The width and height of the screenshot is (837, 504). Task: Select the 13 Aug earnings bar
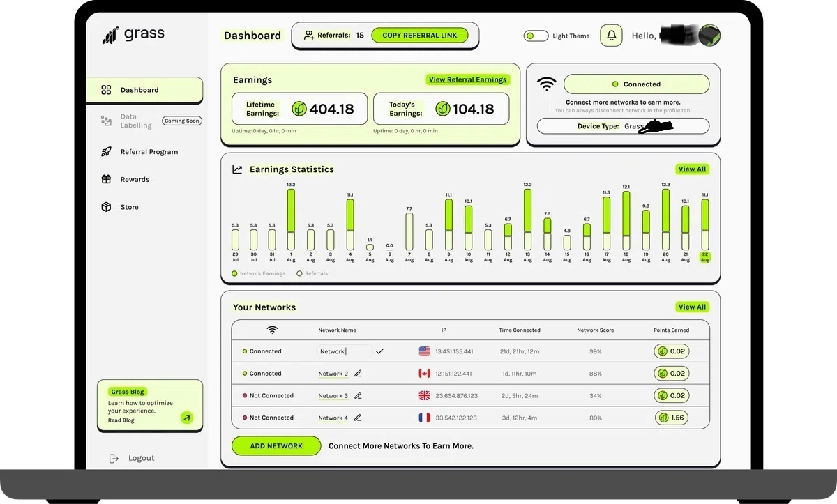coord(527,220)
